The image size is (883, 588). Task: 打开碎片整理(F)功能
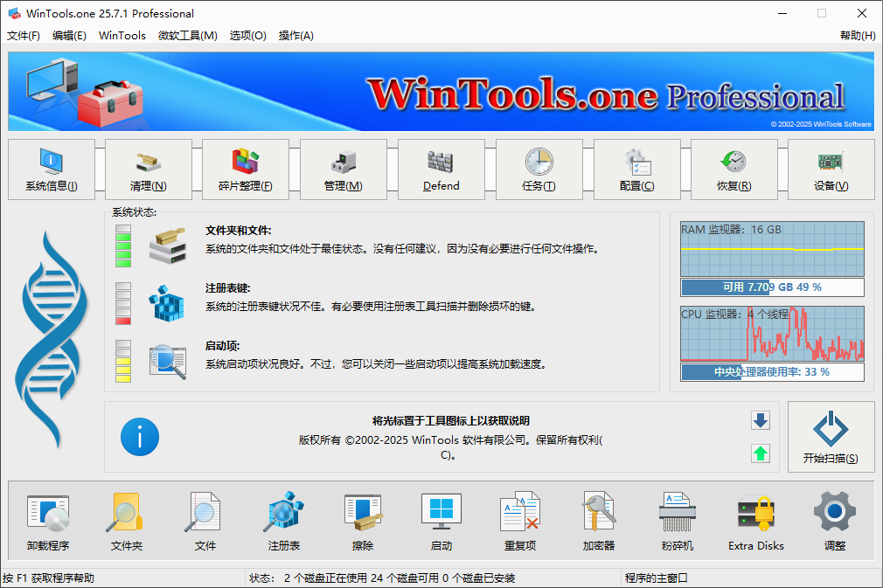coord(246,169)
